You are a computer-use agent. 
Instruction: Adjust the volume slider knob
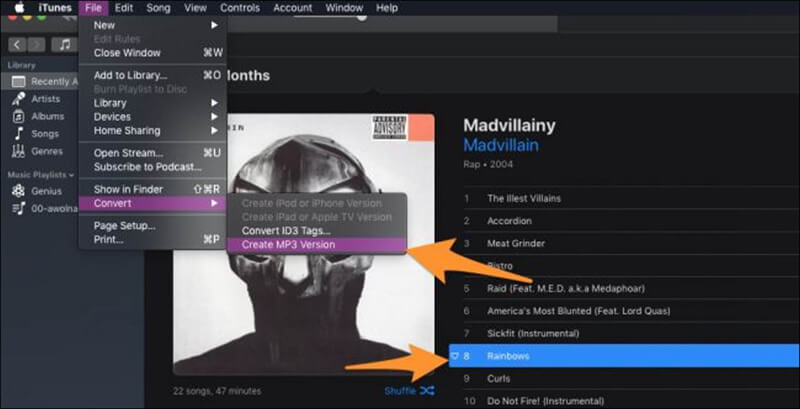[x=362, y=16]
